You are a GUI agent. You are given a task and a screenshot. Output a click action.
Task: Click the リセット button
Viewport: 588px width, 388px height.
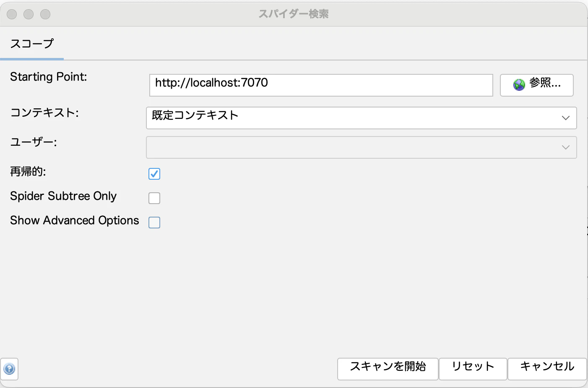point(473,369)
